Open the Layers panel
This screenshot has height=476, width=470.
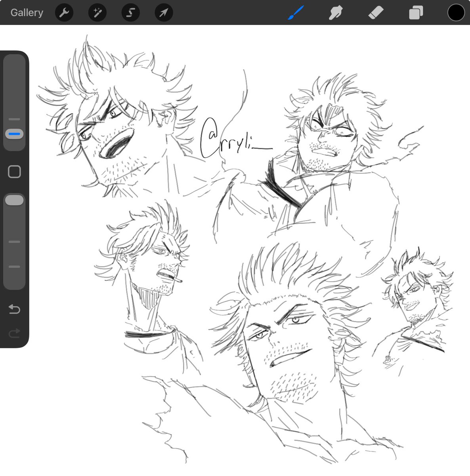[x=416, y=13]
